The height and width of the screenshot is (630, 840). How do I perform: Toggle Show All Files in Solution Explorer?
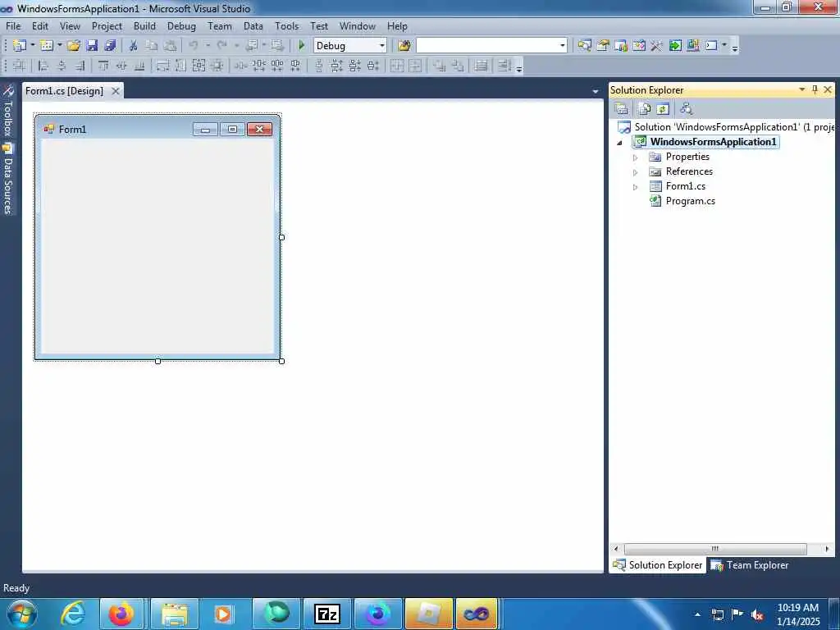[x=645, y=109]
